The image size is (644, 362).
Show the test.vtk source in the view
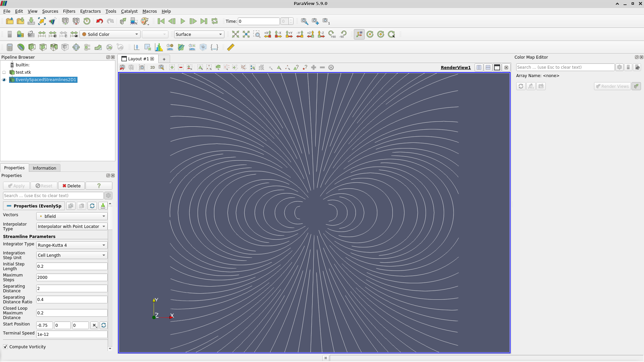pyautogui.click(x=4, y=72)
